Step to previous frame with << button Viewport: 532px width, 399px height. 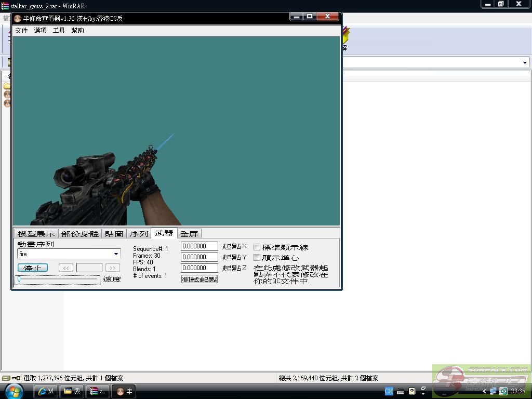pyautogui.click(x=66, y=268)
